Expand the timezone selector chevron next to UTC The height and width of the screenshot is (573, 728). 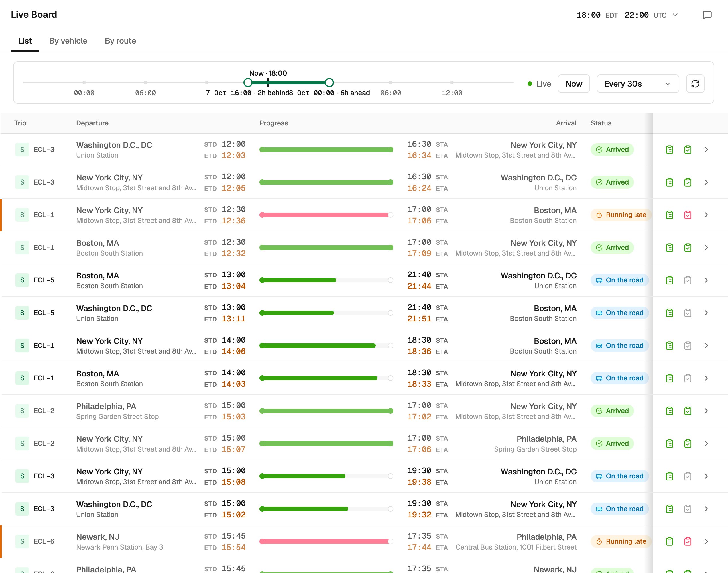click(675, 15)
